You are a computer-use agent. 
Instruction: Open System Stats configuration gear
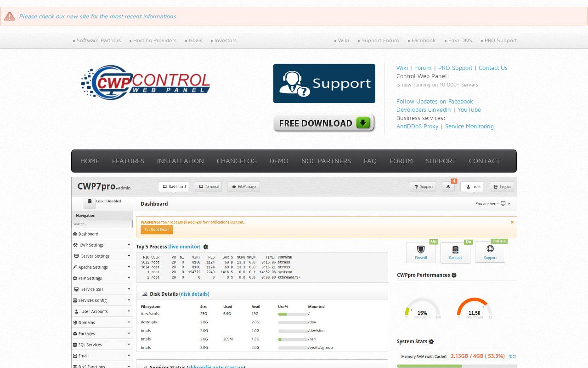430,342
